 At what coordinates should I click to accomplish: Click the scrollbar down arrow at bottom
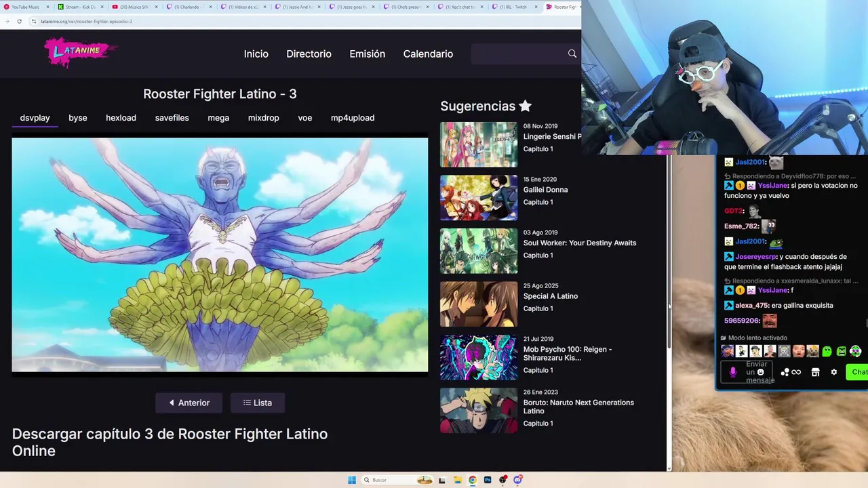click(669, 468)
